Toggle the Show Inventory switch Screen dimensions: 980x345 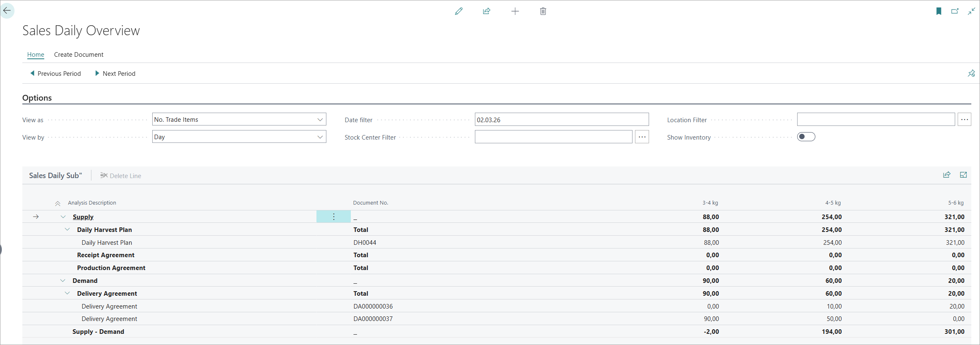806,137
